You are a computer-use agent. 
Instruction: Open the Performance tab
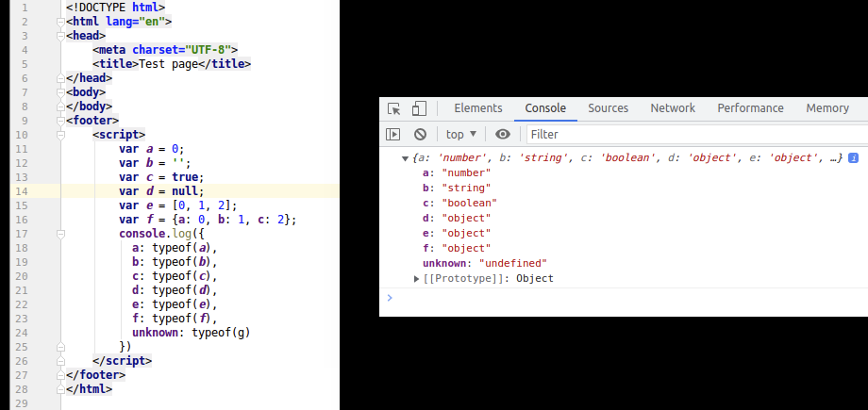pos(750,108)
